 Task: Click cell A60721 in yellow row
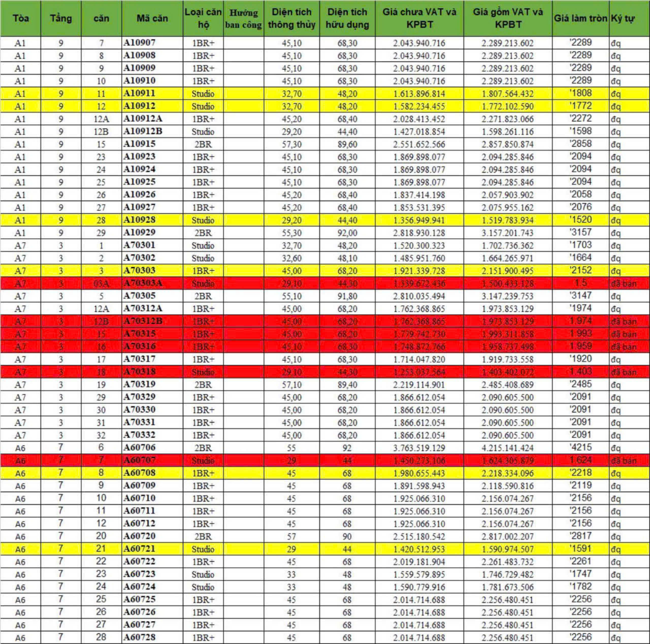point(140,549)
